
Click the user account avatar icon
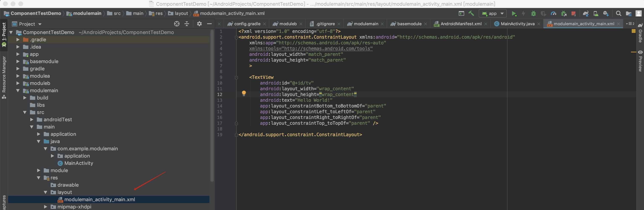pos(638,13)
